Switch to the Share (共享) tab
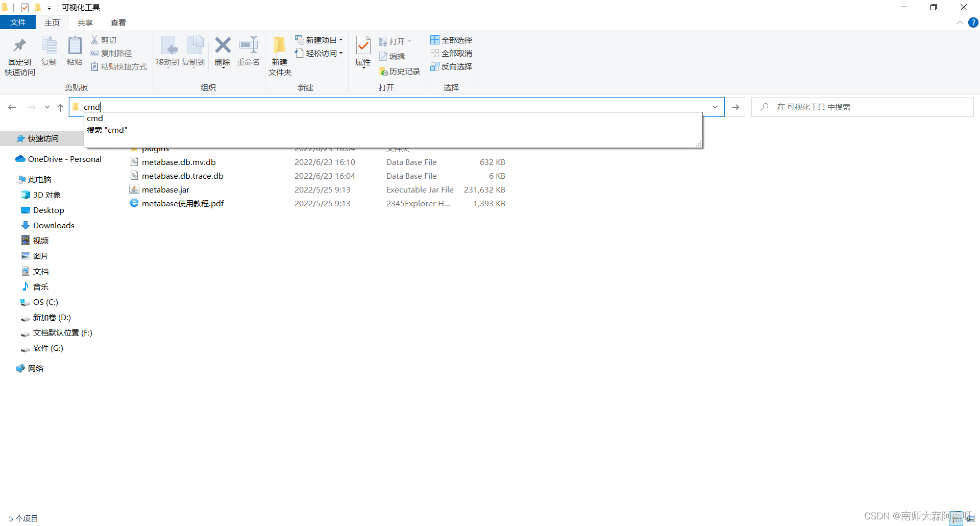The height and width of the screenshot is (526, 980). [85, 22]
